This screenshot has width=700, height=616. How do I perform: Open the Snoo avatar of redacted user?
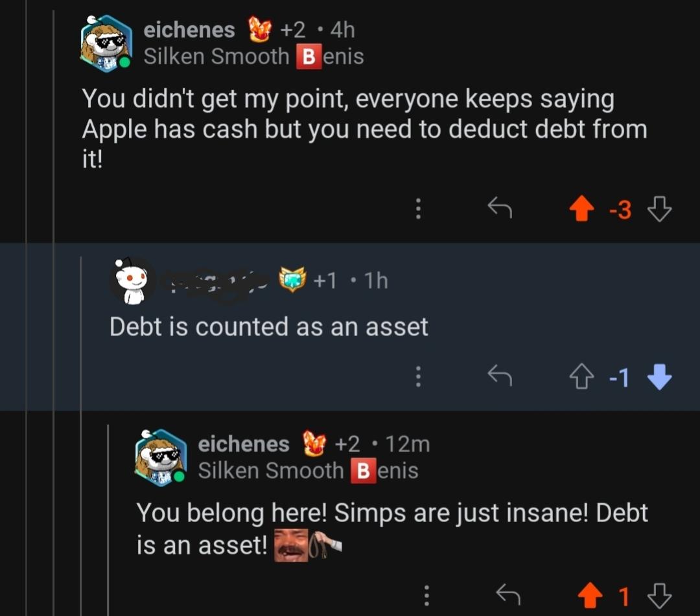coord(132,281)
